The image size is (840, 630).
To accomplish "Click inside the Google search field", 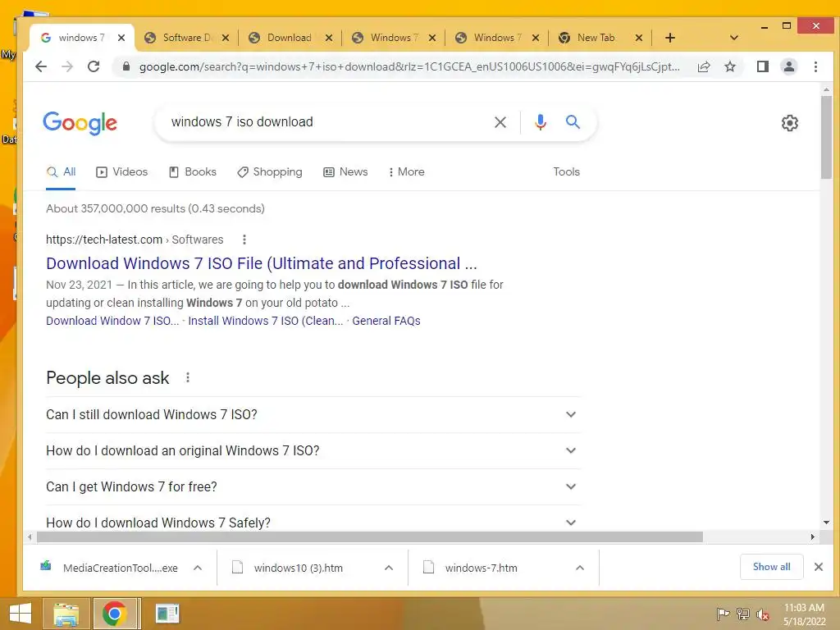I will tap(326, 122).
